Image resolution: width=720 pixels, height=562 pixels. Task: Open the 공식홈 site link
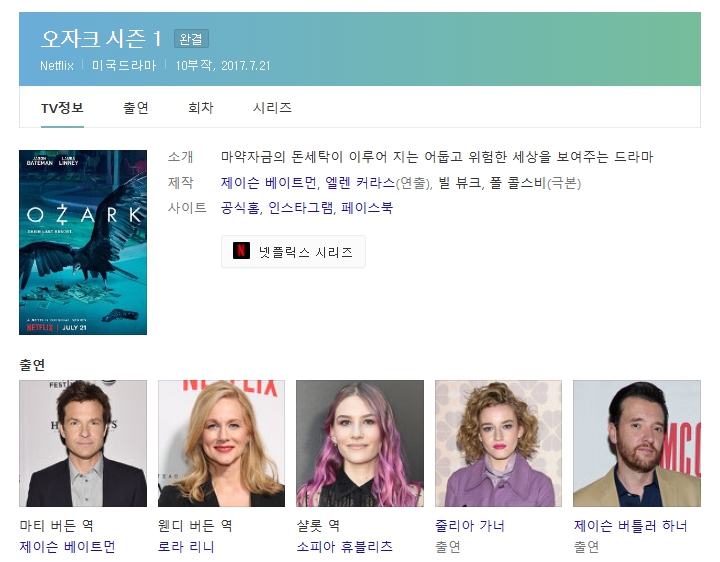pos(240,208)
